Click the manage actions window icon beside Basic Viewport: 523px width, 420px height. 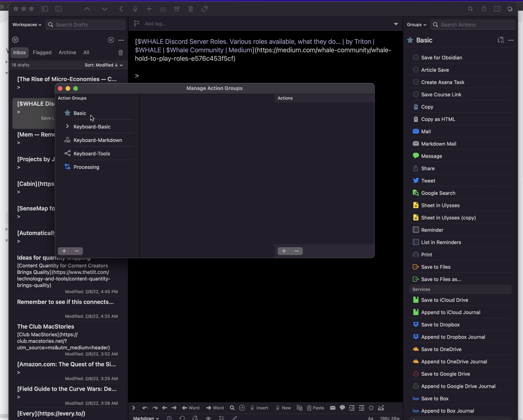tap(500, 40)
